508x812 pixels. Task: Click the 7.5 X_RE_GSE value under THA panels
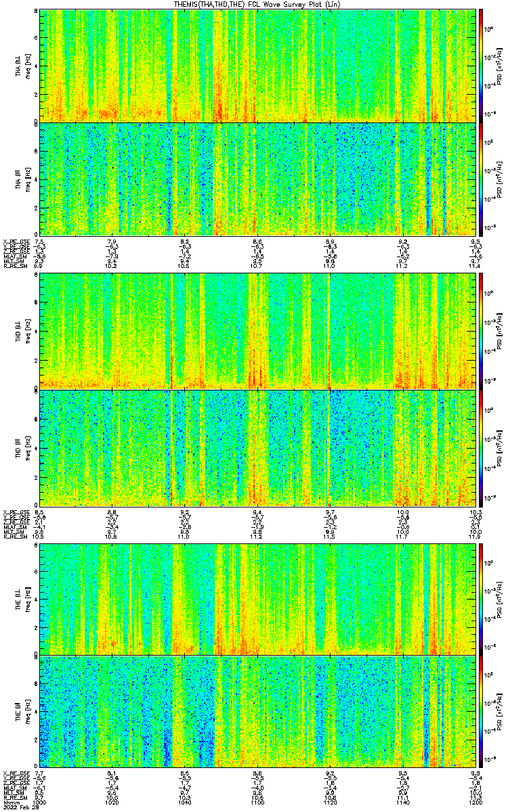pos(40,241)
